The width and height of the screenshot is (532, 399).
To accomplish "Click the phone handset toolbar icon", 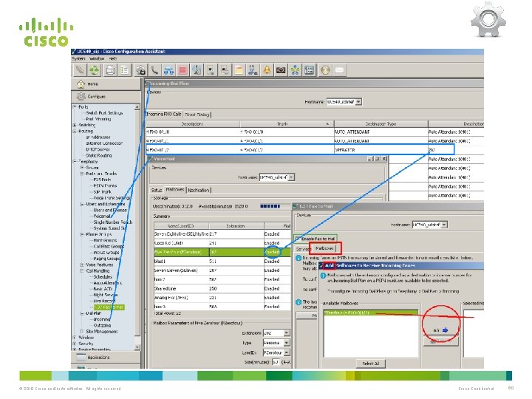I will [x=154, y=70].
